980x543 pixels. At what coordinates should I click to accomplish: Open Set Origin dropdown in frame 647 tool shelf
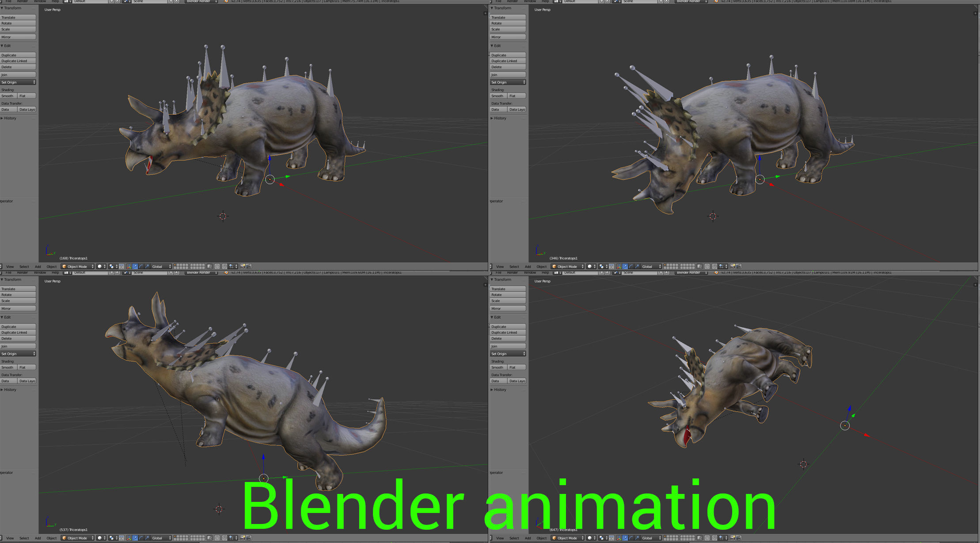(508, 354)
